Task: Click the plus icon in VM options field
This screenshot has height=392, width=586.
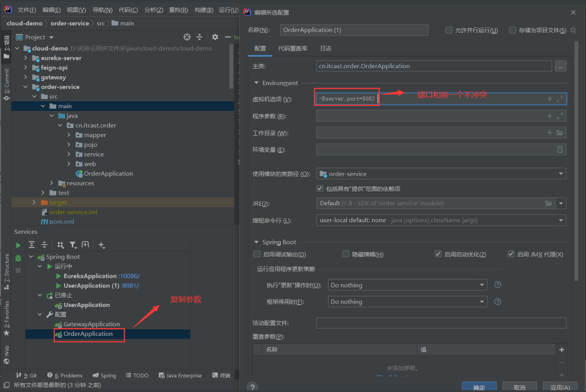Action: pyautogui.click(x=550, y=99)
